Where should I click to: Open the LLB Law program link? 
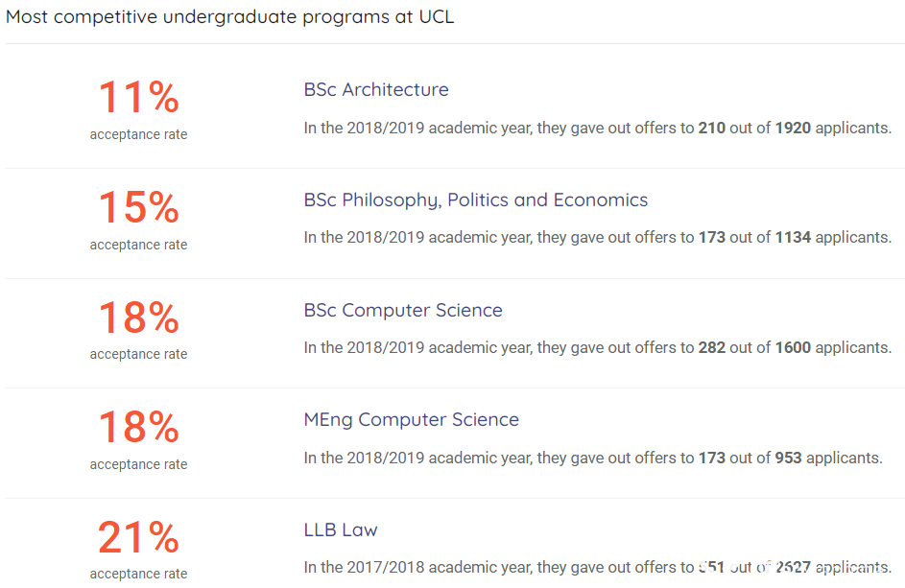(x=341, y=529)
